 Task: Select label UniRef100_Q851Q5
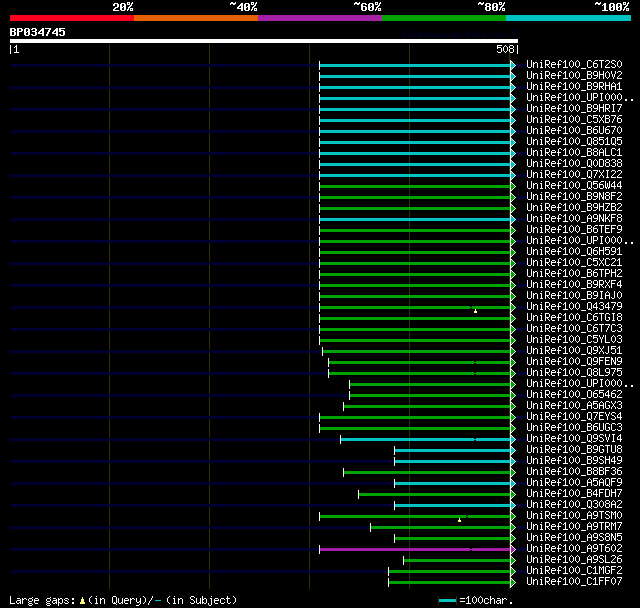coord(574,142)
